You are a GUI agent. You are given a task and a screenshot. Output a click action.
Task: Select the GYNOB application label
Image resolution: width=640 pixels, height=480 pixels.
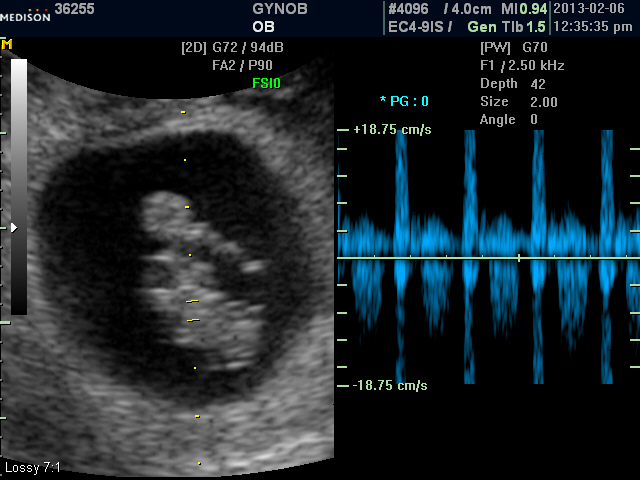coord(280,8)
